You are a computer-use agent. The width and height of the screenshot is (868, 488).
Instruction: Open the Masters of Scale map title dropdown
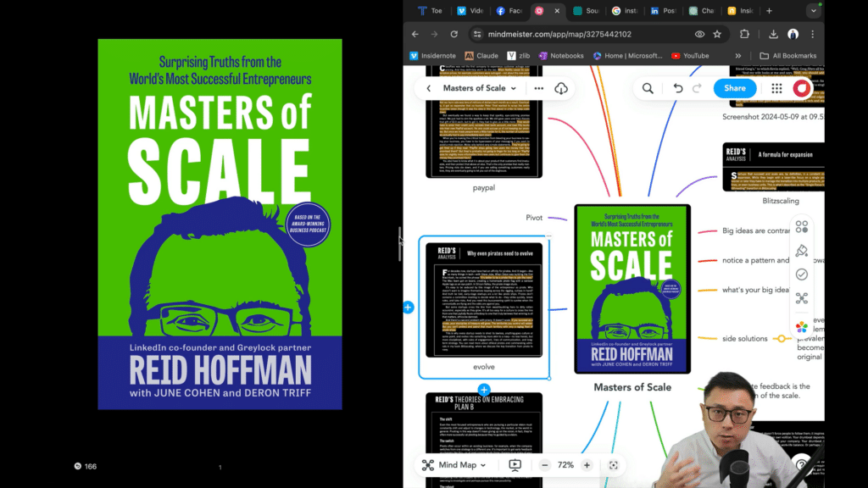pyautogui.click(x=480, y=88)
